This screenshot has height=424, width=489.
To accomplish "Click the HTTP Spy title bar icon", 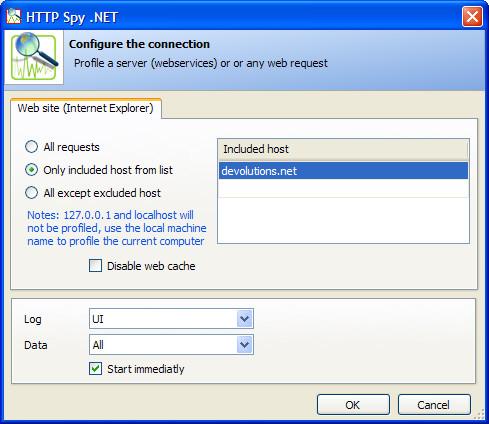I will pyautogui.click(x=14, y=16).
